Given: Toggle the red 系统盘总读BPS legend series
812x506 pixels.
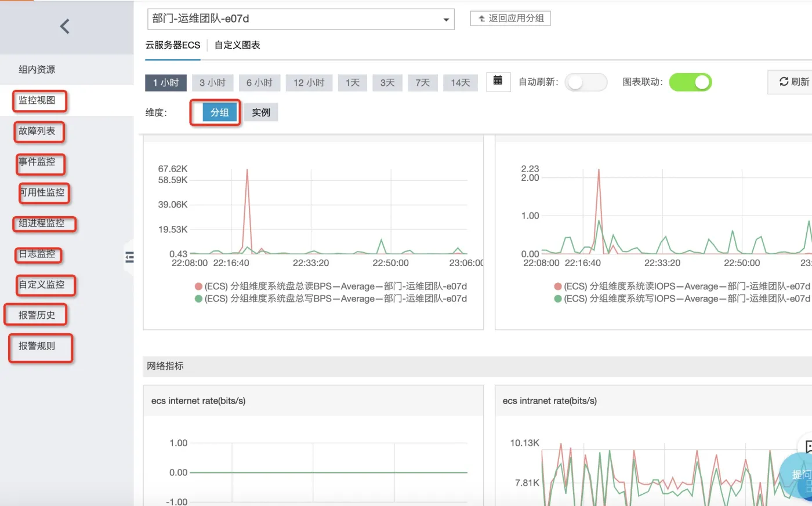Looking at the screenshot, I should (331, 286).
